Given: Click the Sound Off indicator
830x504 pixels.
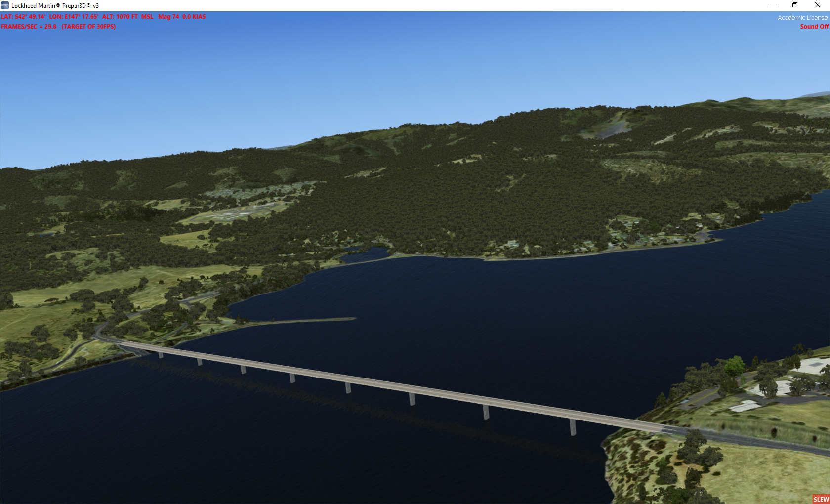Looking at the screenshot, I should coord(814,27).
